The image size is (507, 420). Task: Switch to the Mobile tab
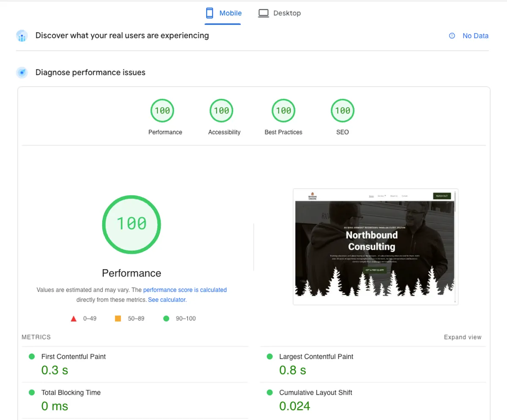click(x=224, y=13)
